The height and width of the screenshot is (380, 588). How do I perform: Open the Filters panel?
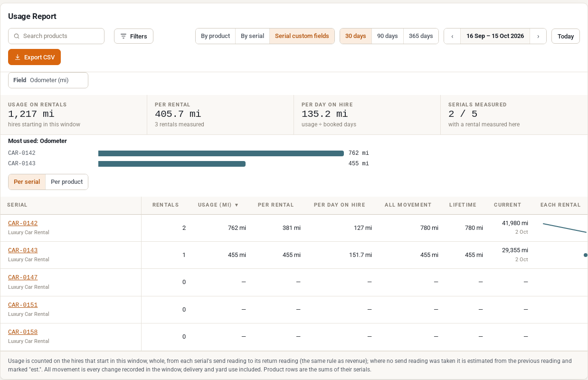(133, 36)
